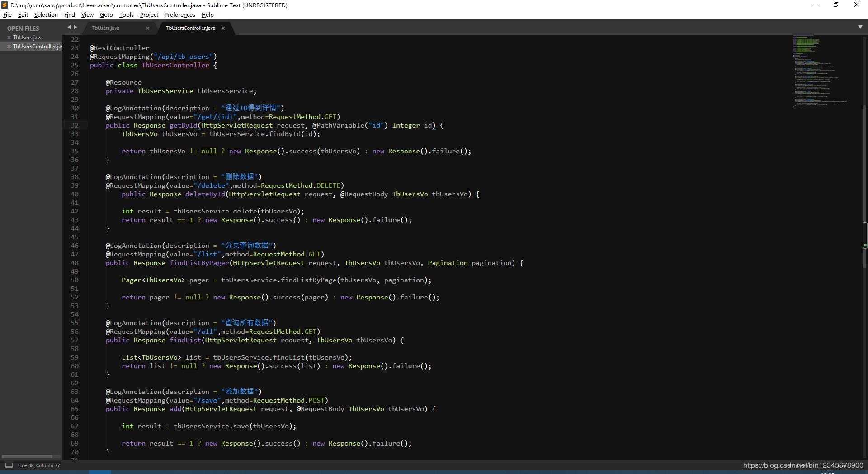This screenshot has height=474, width=868.
Task: Click the code minimap preview
Action: coord(820,71)
